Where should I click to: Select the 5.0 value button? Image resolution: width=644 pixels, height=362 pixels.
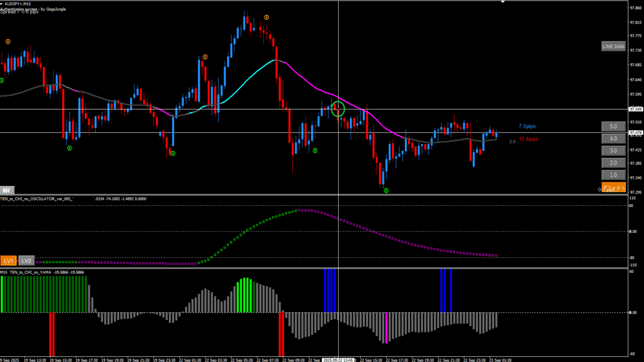click(x=613, y=127)
